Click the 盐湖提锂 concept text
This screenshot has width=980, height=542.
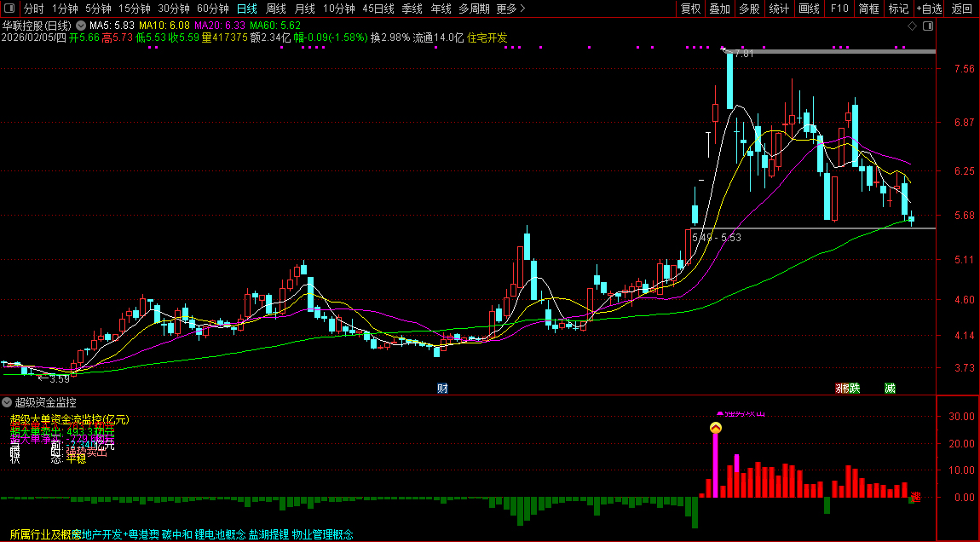(268, 534)
